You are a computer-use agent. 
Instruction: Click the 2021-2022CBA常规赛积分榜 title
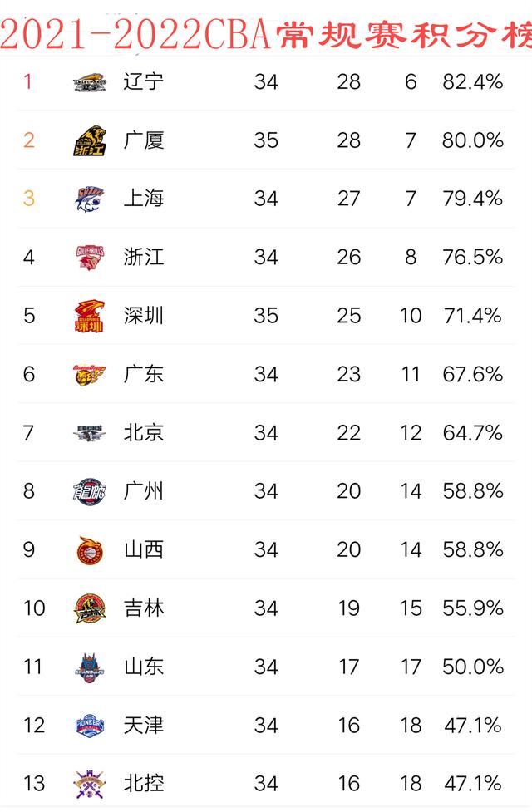tap(266, 34)
